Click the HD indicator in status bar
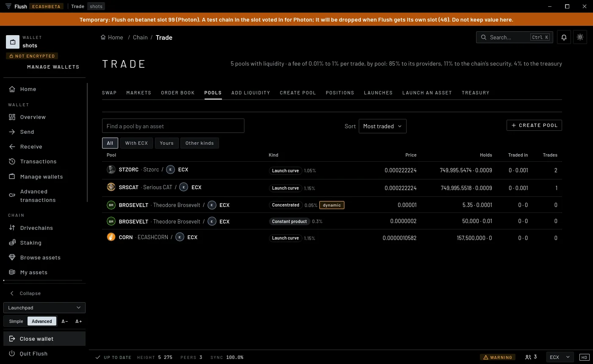The width and height of the screenshot is (593, 364). (x=584, y=357)
